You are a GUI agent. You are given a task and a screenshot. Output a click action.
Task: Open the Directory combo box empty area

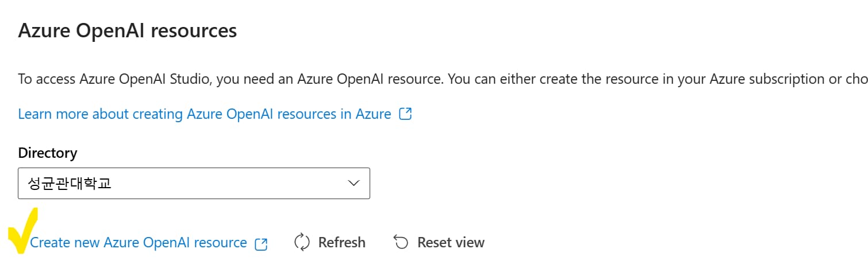click(230, 184)
